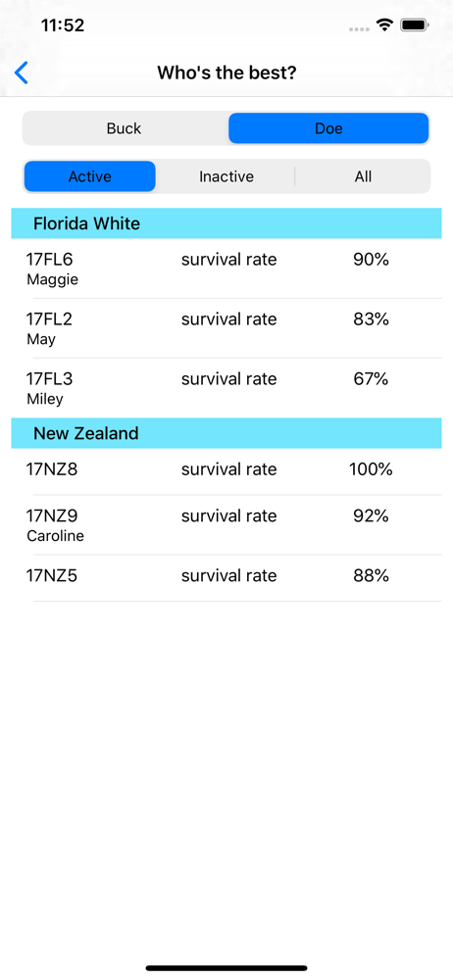The width and height of the screenshot is (453, 980).
Task: Tap the clock showing 11:52
Action: click(63, 25)
